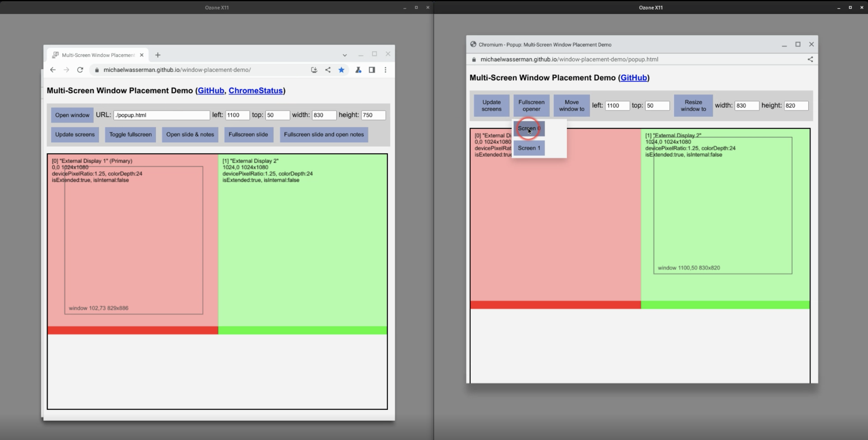Open Chrome labs flask icon
This screenshot has width=868, height=440.
(x=358, y=70)
